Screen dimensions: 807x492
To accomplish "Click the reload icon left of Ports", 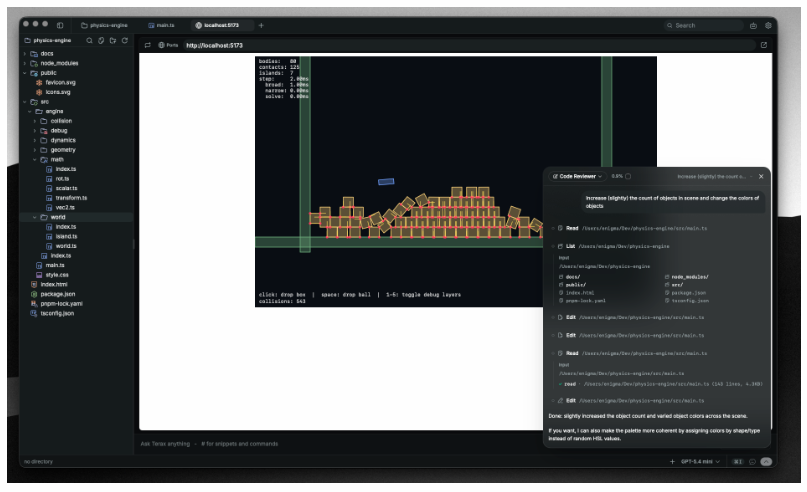I will 148,45.
